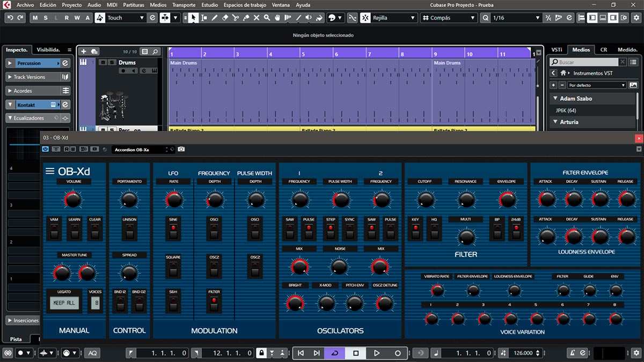
Task: Select the Glue tool
Action: coord(246,18)
